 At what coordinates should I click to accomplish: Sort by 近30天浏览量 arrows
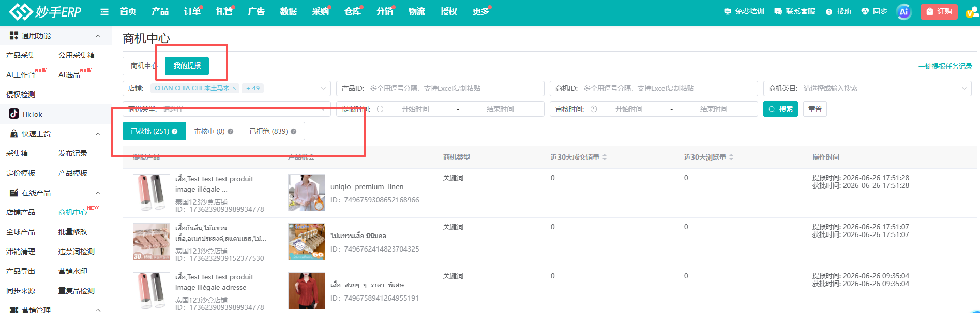tap(731, 157)
